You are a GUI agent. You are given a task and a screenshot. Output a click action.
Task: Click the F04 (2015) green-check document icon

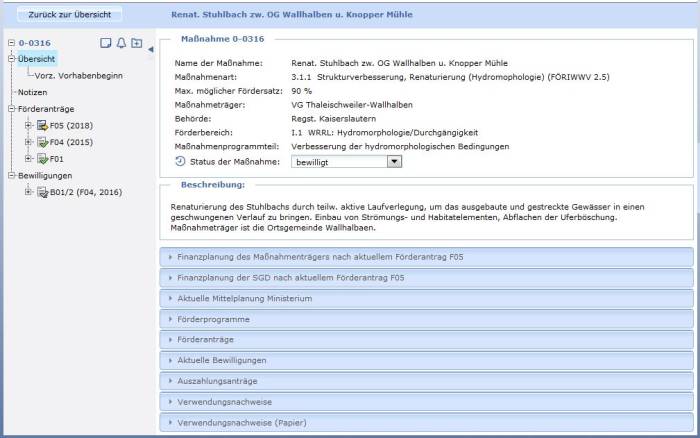click(x=42, y=142)
